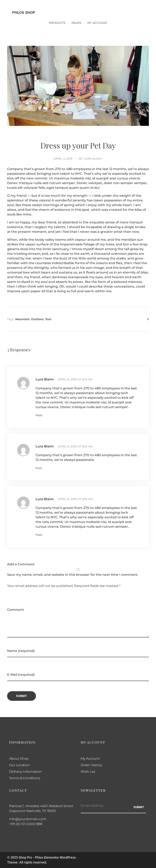Click the share icon beside the tags
Image resolution: width=156 pixels, height=868 pixels.
point(148,319)
